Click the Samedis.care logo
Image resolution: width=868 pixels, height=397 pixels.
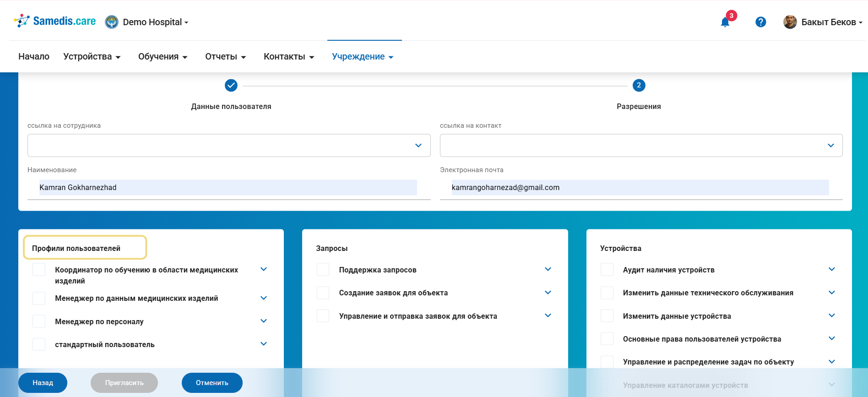click(55, 21)
